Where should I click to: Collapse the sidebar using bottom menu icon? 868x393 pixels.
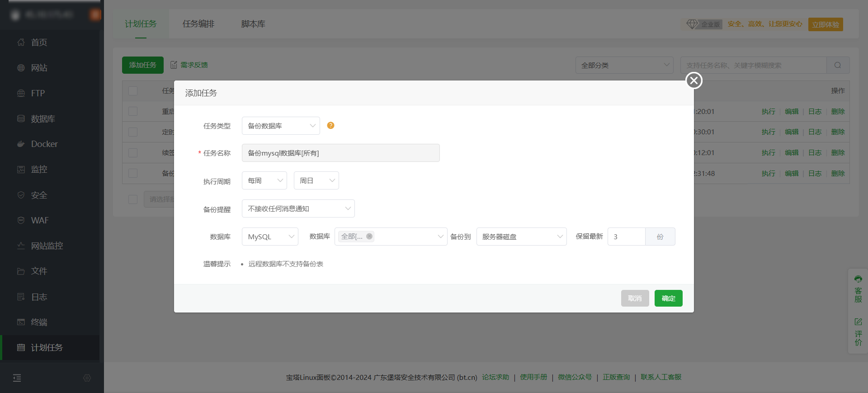[x=17, y=378]
